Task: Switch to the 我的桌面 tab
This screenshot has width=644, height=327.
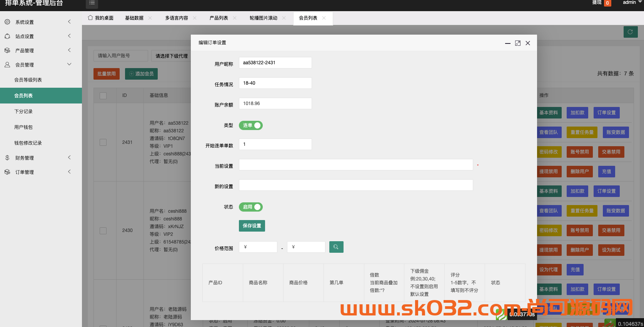Action: tap(101, 18)
